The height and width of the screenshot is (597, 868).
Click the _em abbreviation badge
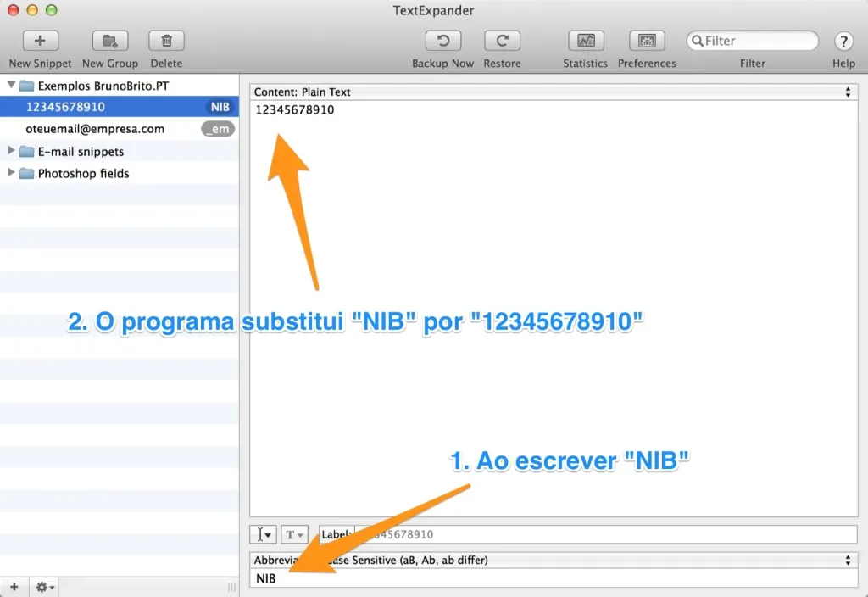click(218, 129)
